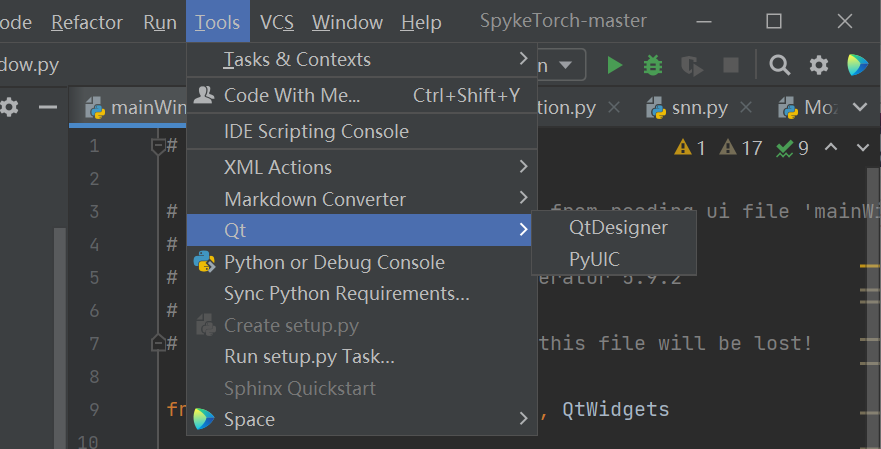Screen dimensions: 881x449
Task: Start debugging with the bug icon
Action: click(653, 65)
